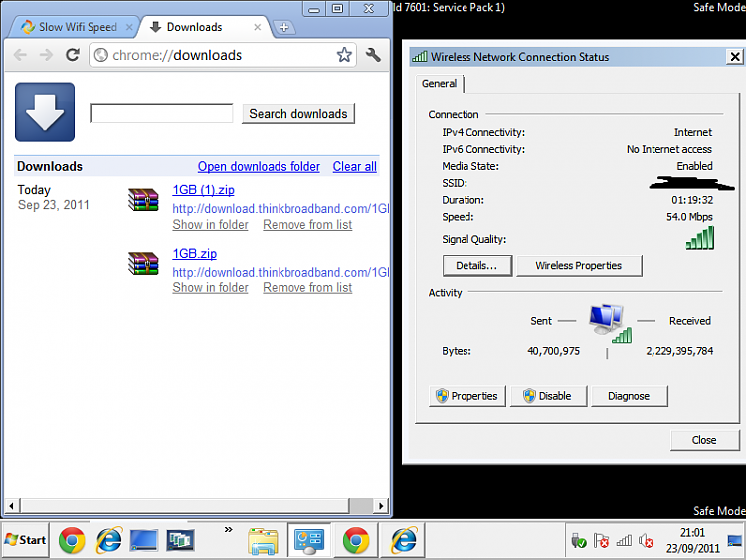Click the received bytes value 2,229,395,784
The image size is (746, 560).
679,351
